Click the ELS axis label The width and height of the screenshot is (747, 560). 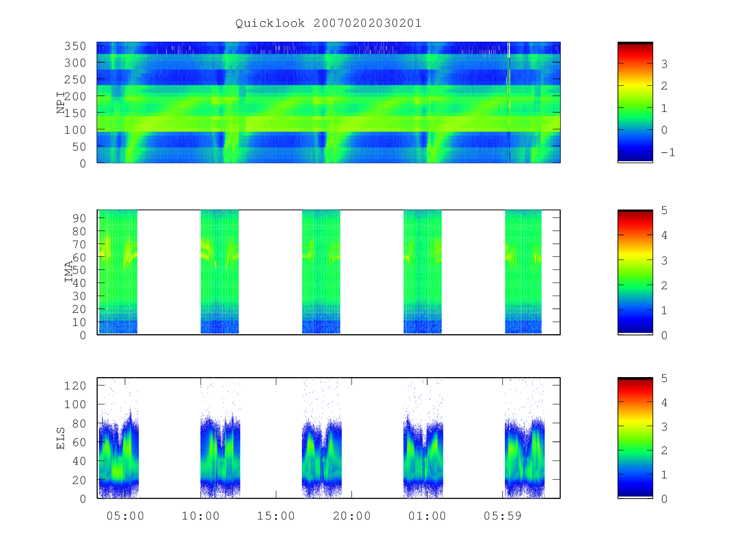61,438
